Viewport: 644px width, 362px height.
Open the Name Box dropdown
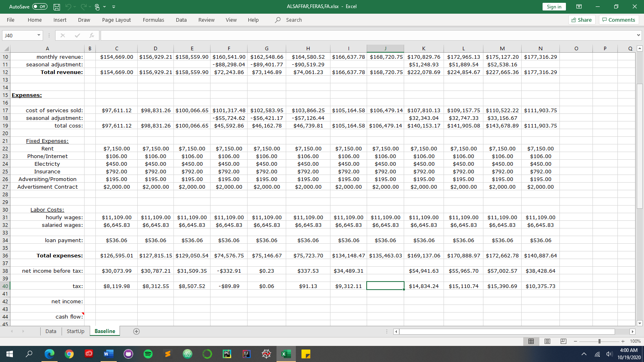click(39, 35)
